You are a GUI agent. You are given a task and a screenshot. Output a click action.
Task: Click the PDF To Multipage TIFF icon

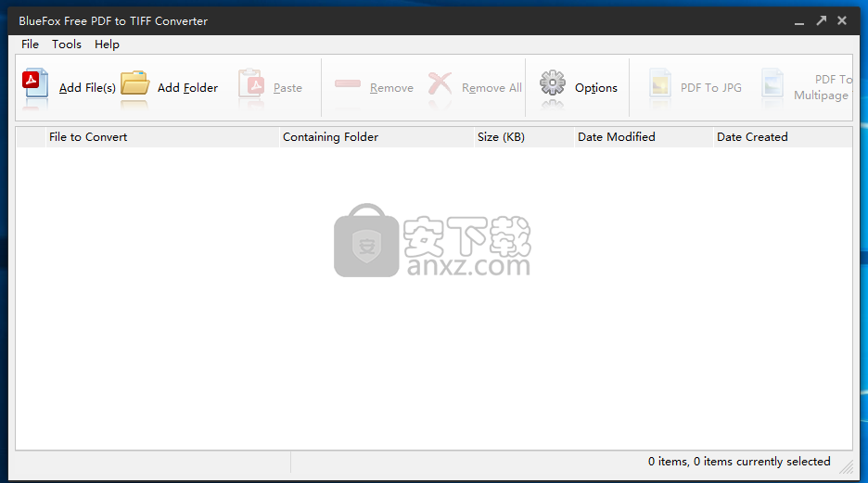click(x=772, y=84)
